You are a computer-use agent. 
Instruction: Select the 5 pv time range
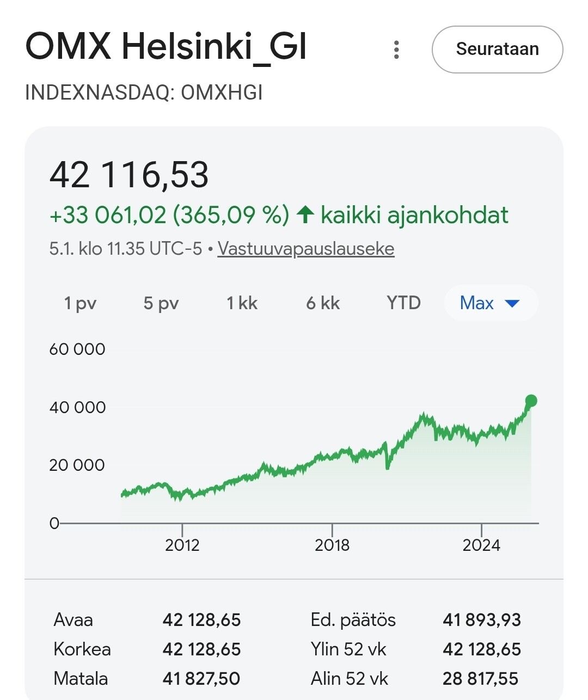(161, 303)
